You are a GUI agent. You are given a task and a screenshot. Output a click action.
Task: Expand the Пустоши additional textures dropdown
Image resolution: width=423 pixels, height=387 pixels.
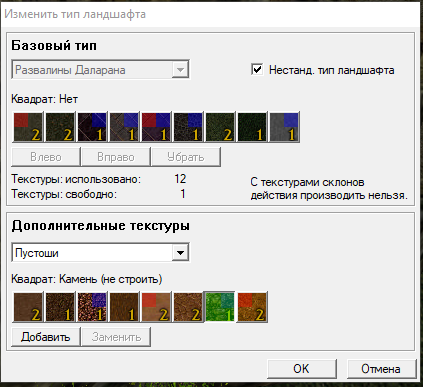(x=100, y=253)
